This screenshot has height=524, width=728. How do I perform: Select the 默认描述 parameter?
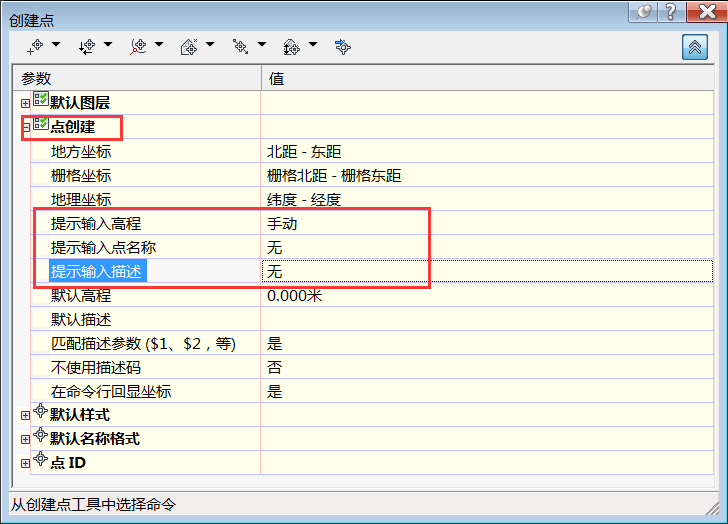81,319
